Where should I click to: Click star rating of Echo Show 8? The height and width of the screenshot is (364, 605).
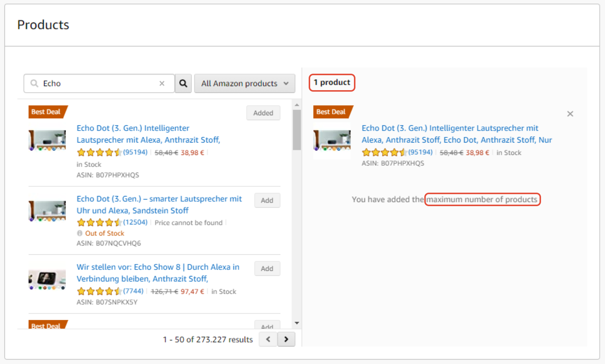[x=100, y=291]
